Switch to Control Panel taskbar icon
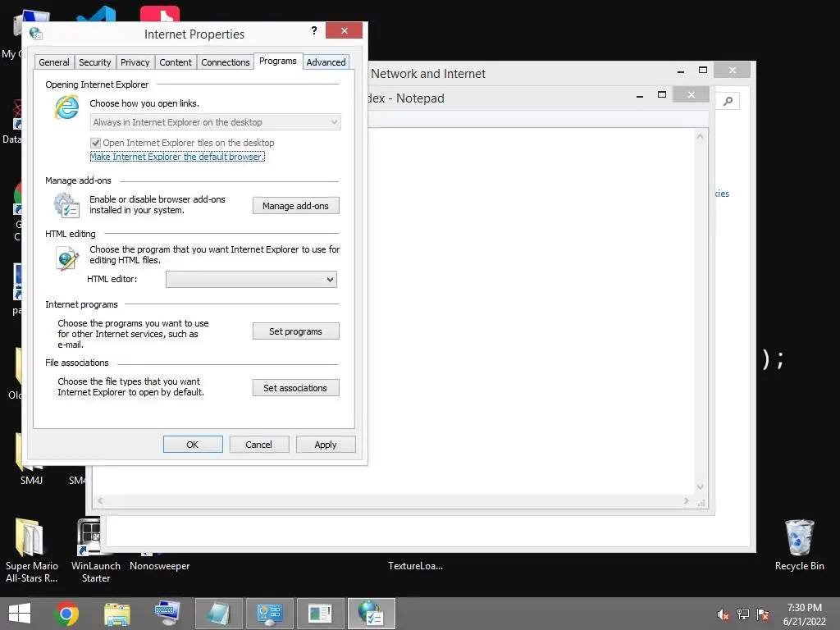 [x=269, y=614]
